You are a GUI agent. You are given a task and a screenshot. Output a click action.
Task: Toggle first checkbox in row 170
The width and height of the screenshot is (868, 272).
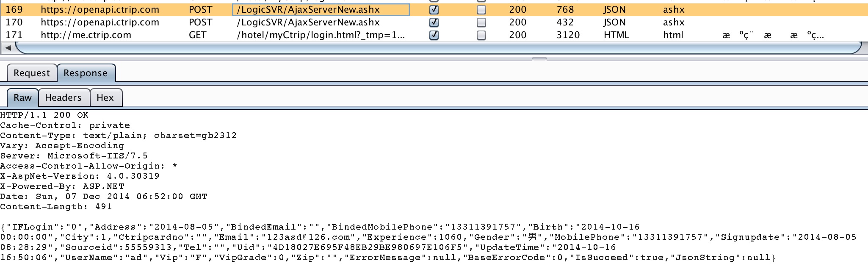click(434, 22)
